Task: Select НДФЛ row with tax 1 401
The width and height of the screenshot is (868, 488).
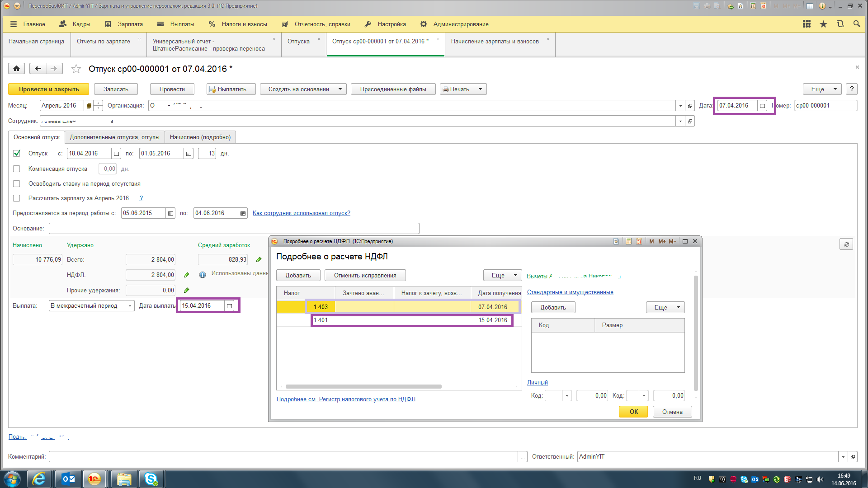Action: point(399,320)
